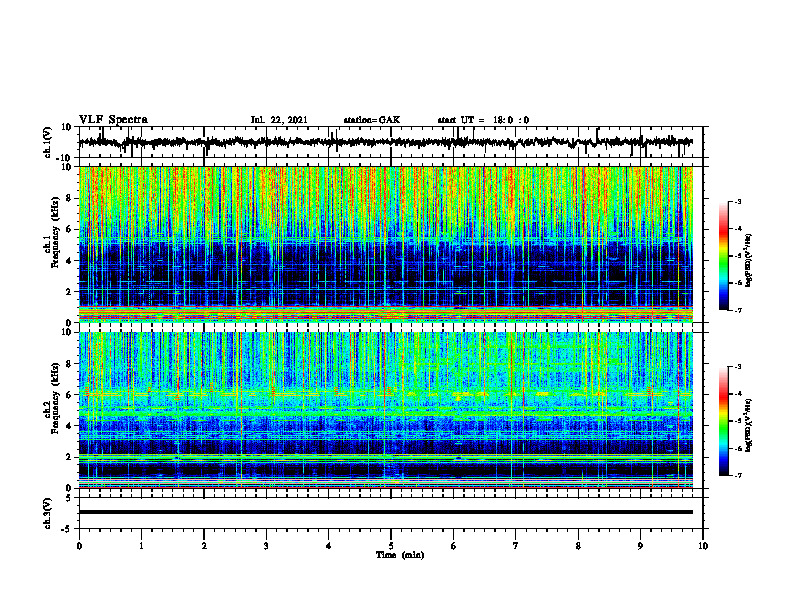Click time axis tick label '2'

click(x=204, y=546)
